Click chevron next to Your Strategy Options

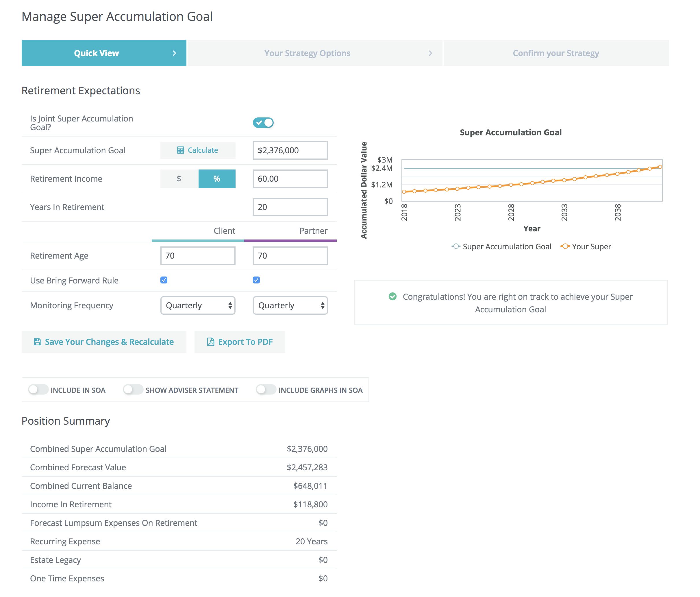430,53
